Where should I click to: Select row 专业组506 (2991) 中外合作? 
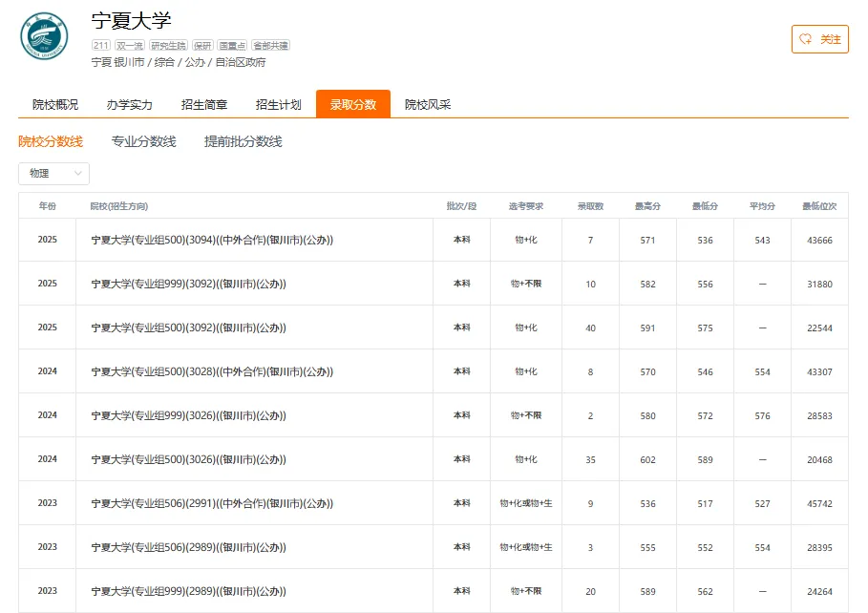(434, 503)
